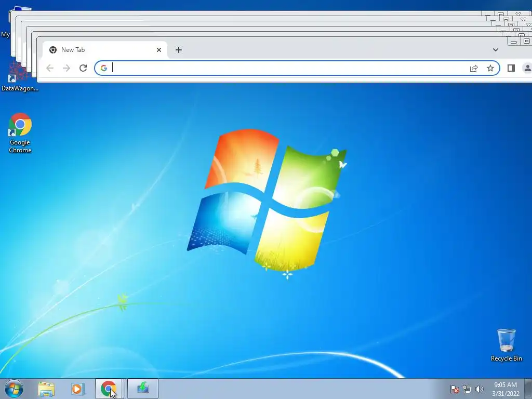Expand the tab search chevron
The image size is (532, 399).
coord(495,50)
